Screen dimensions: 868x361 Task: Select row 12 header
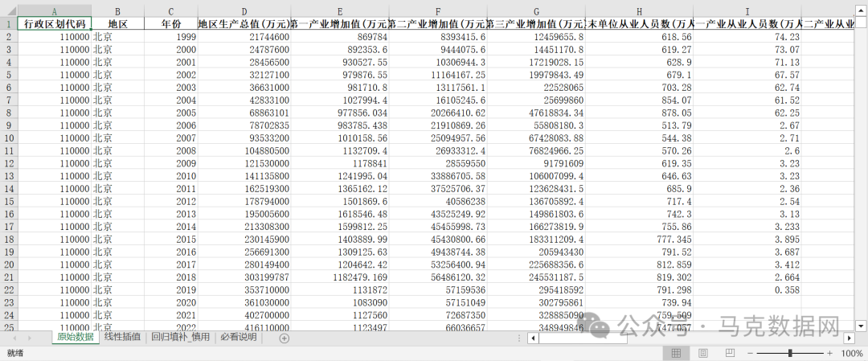pos(9,162)
